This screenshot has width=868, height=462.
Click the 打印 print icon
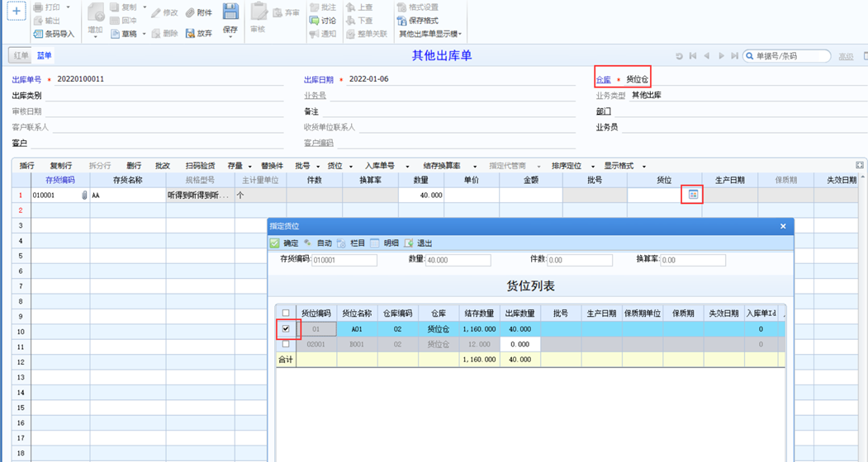coord(38,7)
